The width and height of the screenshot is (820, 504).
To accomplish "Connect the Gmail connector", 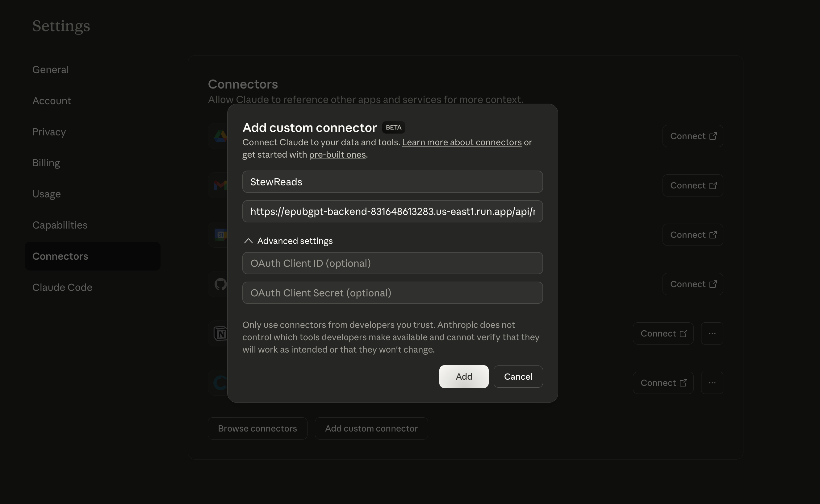I will coord(692,185).
